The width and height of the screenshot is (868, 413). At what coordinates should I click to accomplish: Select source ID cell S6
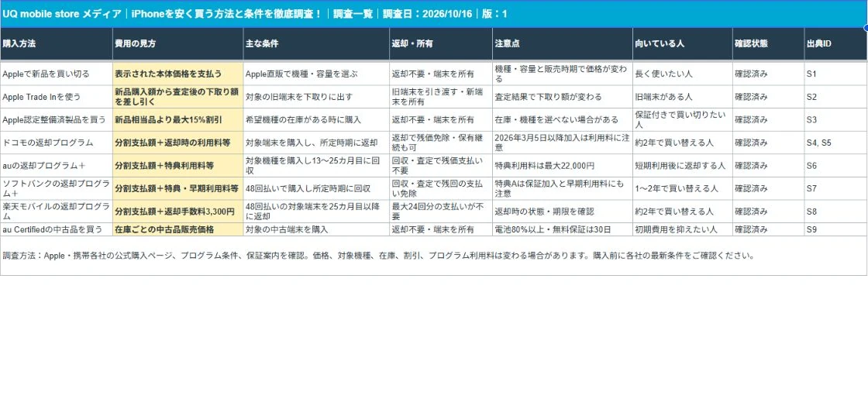pyautogui.click(x=836, y=166)
